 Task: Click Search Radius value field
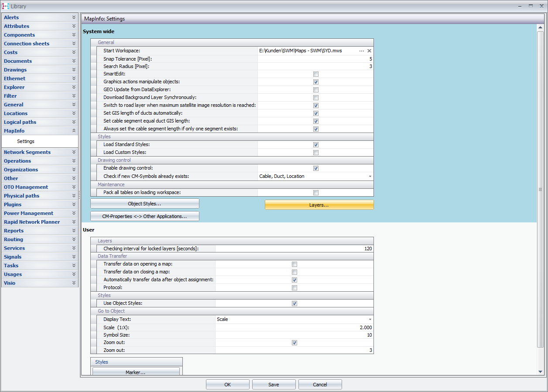315,66
